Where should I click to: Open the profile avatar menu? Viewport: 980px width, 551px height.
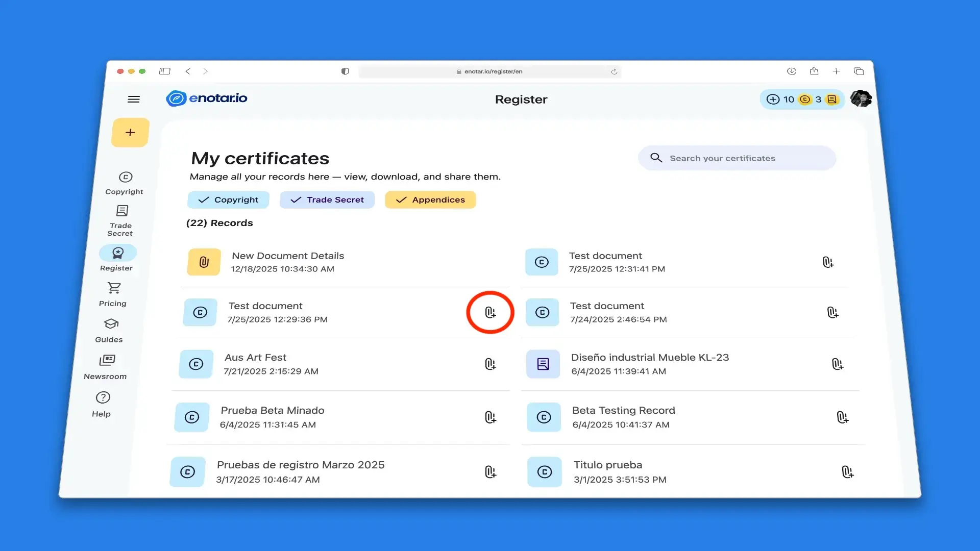[861, 98]
